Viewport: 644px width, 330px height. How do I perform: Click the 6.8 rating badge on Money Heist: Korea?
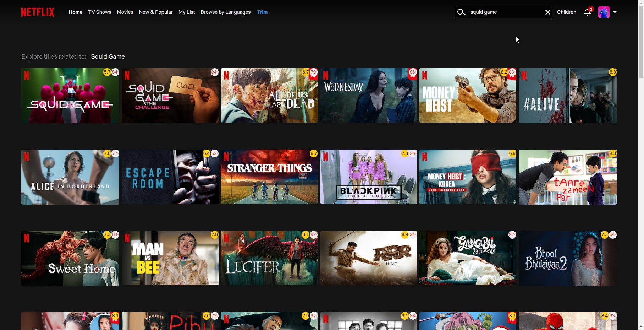coord(512,153)
